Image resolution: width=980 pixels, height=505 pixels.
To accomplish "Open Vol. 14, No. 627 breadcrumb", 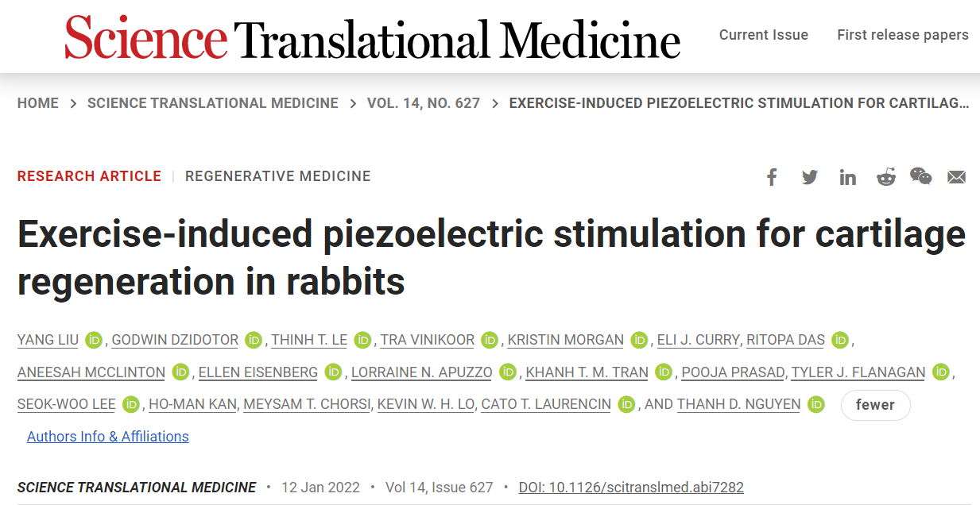I will pyautogui.click(x=424, y=103).
